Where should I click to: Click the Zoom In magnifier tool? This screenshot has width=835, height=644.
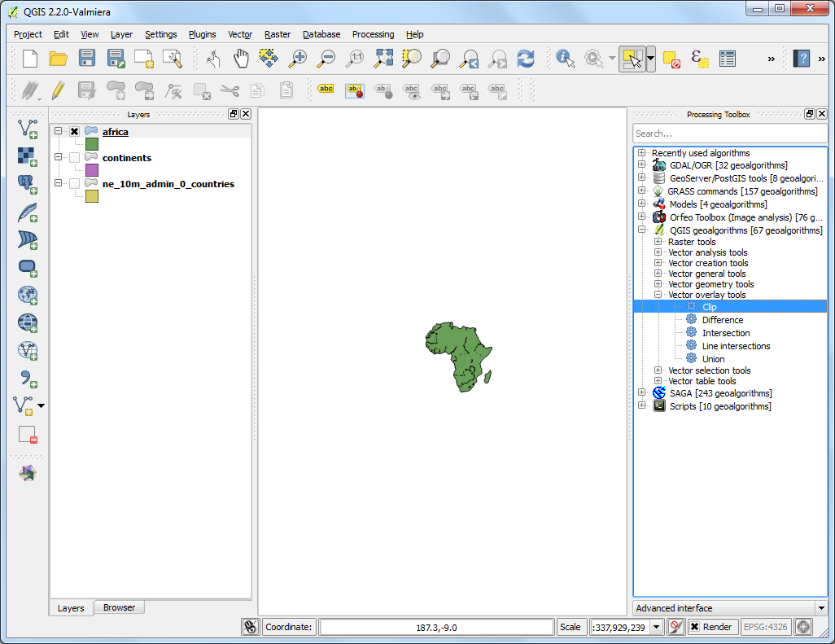[298, 58]
